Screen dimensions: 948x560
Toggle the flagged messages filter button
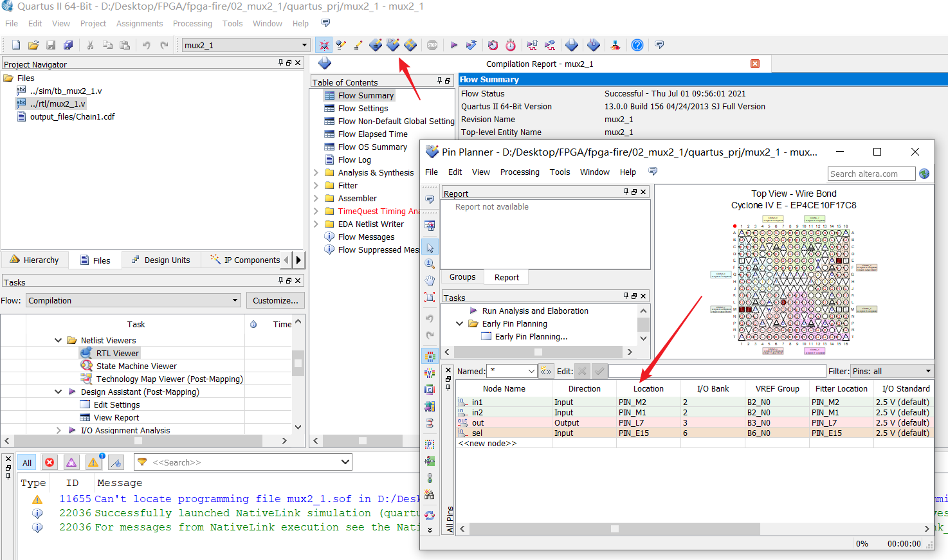[116, 462]
